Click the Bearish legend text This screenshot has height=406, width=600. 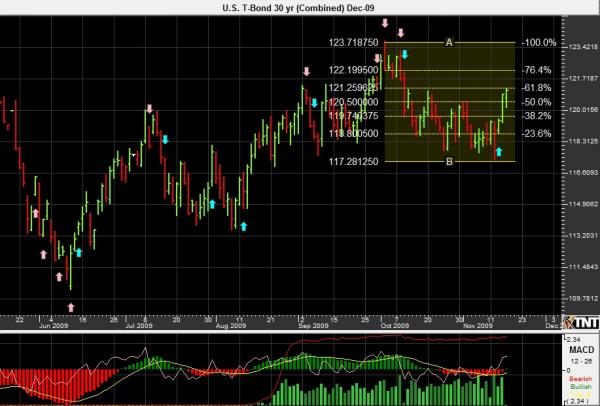pyautogui.click(x=579, y=381)
